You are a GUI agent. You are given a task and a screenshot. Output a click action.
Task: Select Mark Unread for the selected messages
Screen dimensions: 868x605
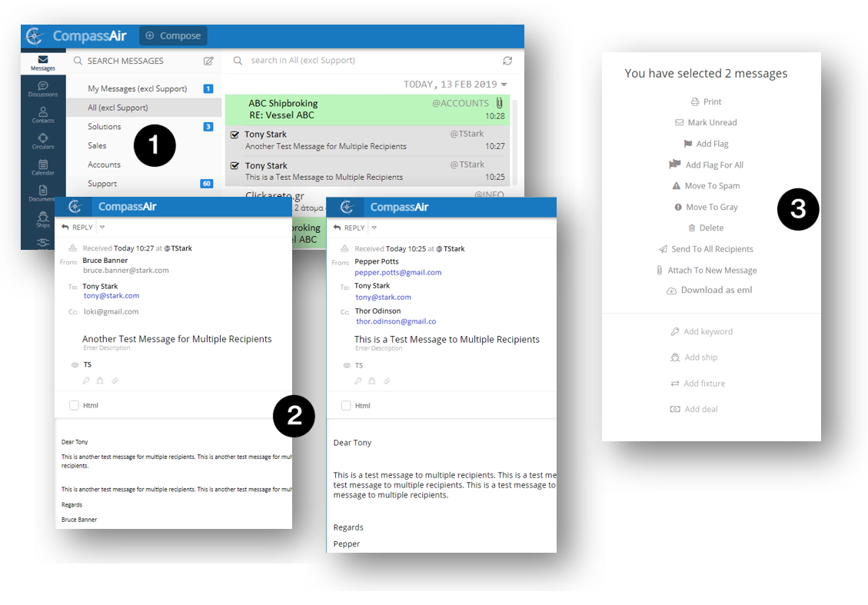coord(706,122)
